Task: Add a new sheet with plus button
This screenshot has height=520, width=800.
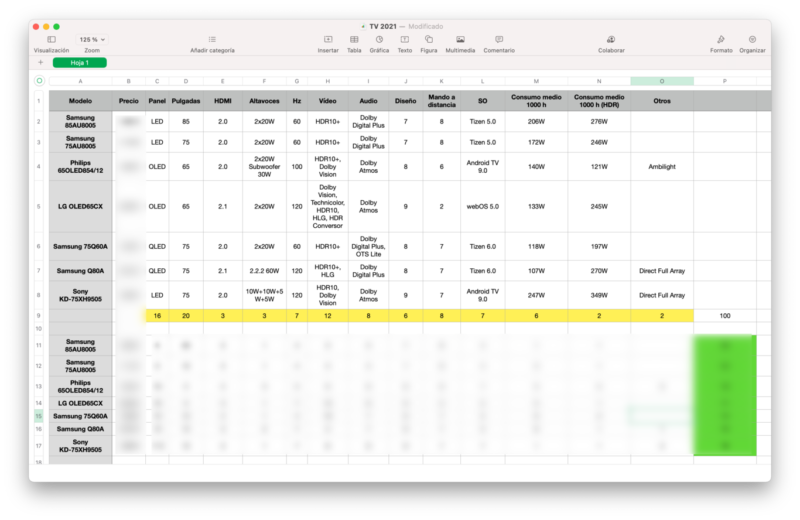Action: [40, 62]
